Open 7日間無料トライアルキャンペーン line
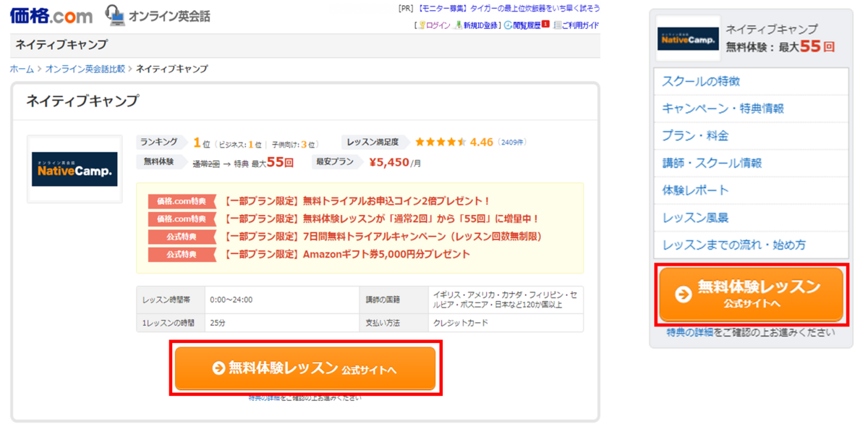Image resolution: width=868 pixels, height=427 pixels. [x=383, y=236]
